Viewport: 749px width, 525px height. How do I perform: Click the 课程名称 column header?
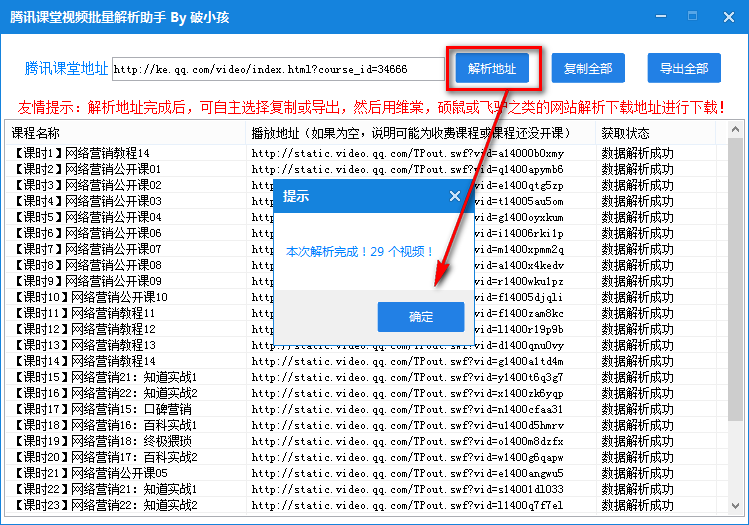point(126,133)
